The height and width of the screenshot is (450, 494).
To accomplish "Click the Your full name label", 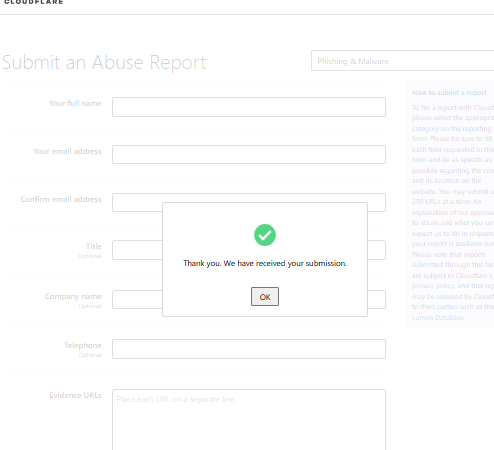I will tap(75, 103).
